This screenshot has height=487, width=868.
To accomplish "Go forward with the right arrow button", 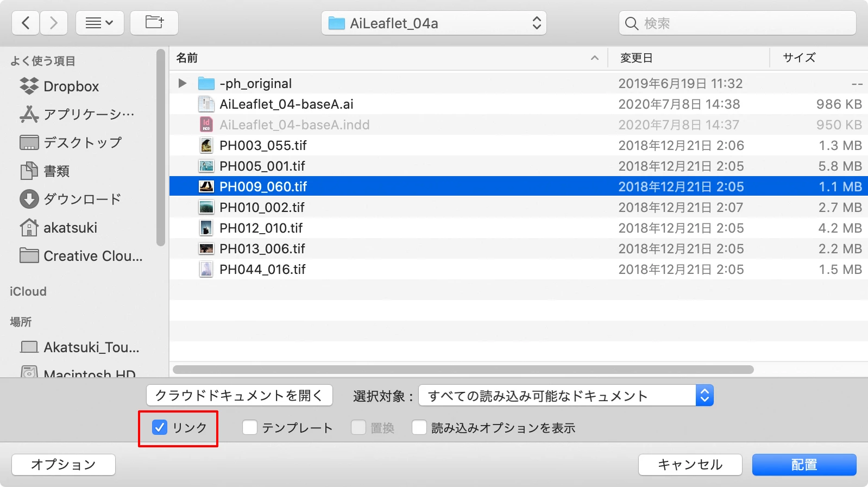I will (53, 23).
